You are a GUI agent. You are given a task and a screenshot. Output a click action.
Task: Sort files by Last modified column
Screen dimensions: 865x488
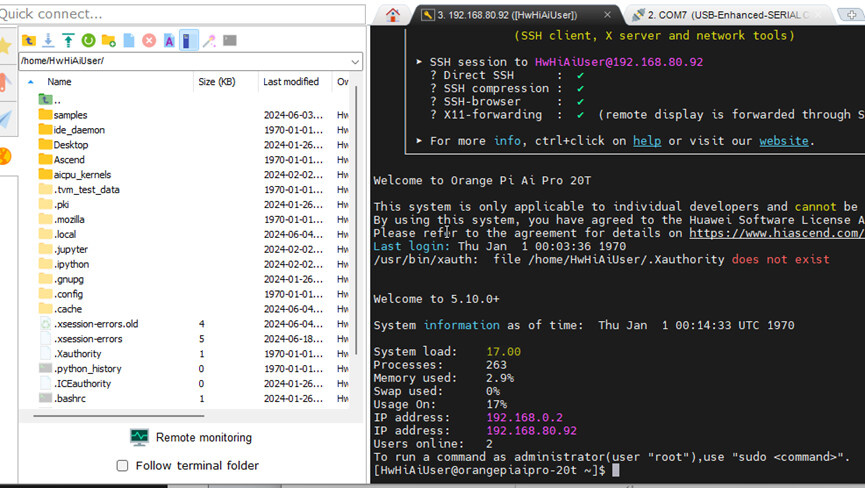tap(290, 82)
